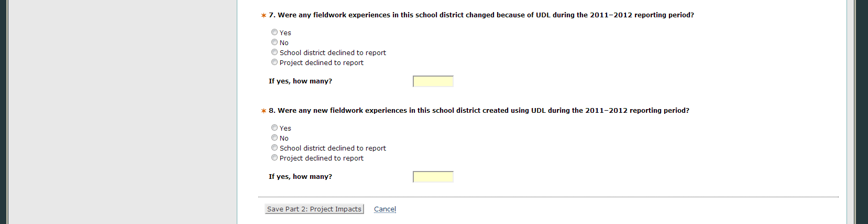Select 'School district declined to report' under question 7
This screenshot has width=868, height=224.
pyautogui.click(x=274, y=52)
